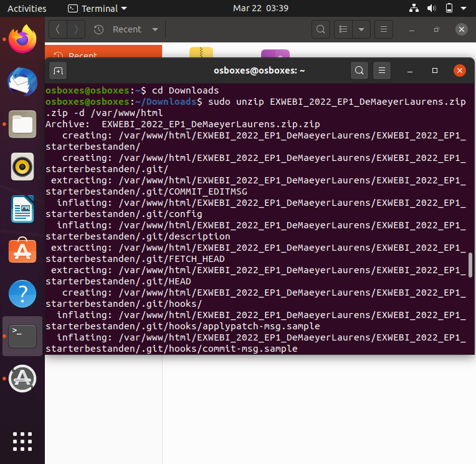
Task: Search files in Files window
Action: (321, 29)
